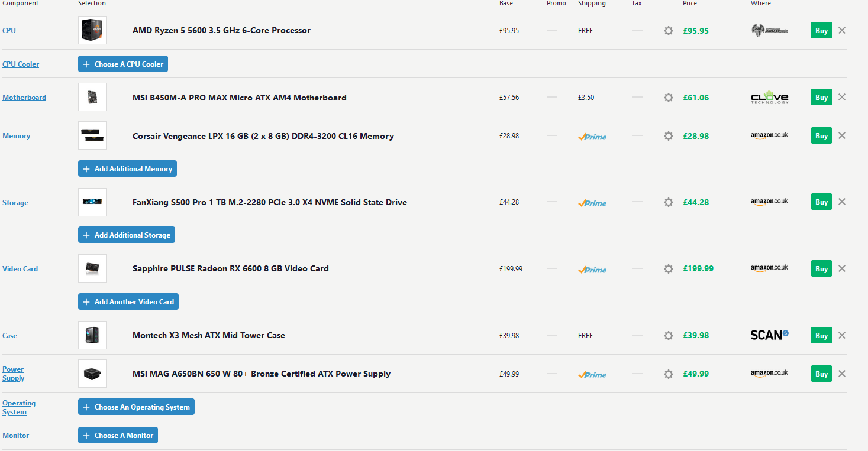Open the Corsair Vengeance memory thumbnail

point(92,135)
